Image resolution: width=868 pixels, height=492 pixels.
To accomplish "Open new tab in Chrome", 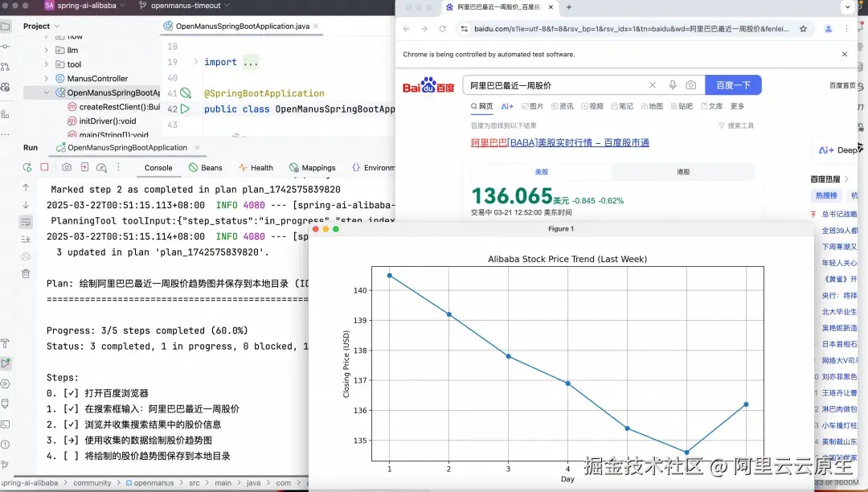I will click(x=568, y=7).
